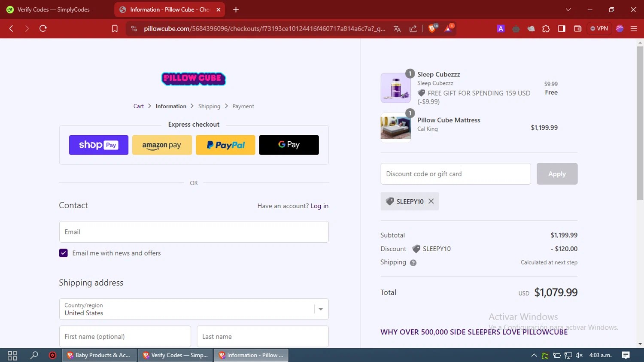Open the Information - Pillow taskbar window
644x362 pixels.
[251, 355]
